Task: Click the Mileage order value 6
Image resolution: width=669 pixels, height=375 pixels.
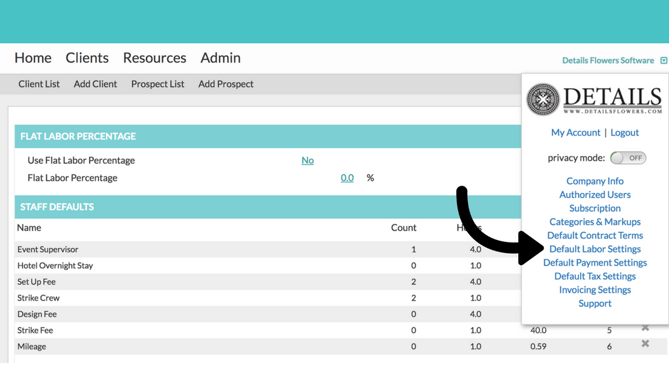Action: 609,346
